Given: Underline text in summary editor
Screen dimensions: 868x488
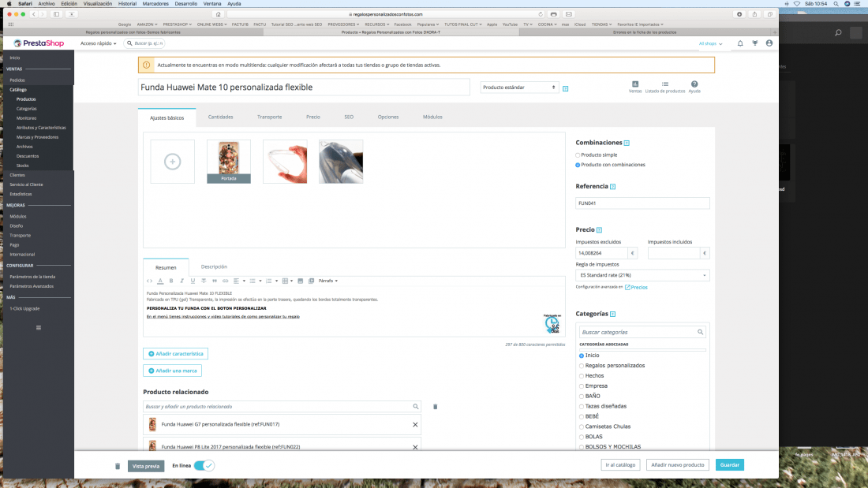Looking at the screenshot, I should click(x=193, y=281).
